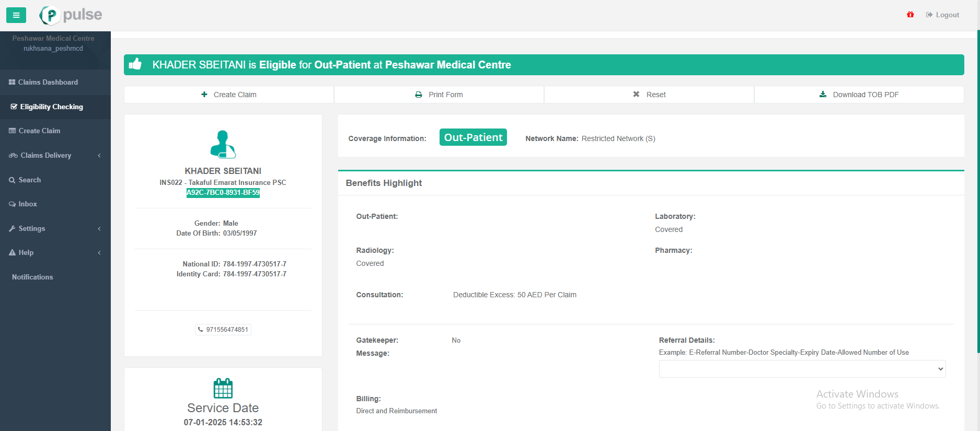Image resolution: width=980 pixels, height=431 pixels.
Task: Click the hamburger menu toggle button
Action: 16,15
